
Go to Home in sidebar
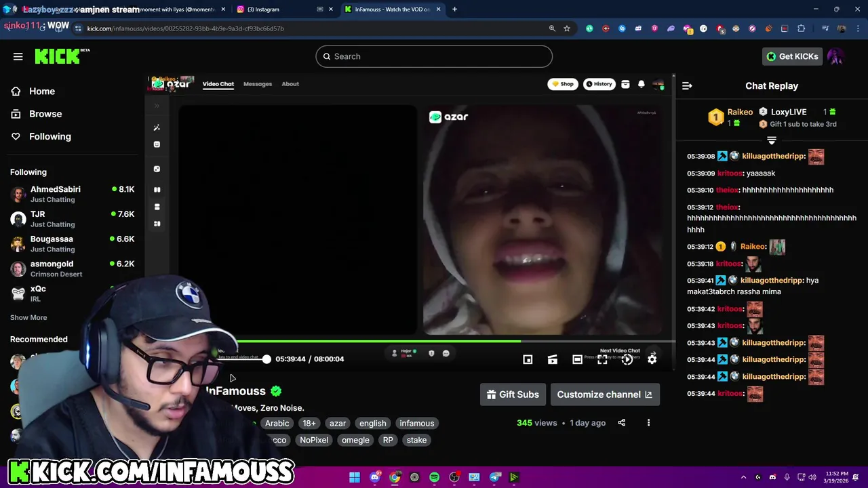[x=42, y=91]
